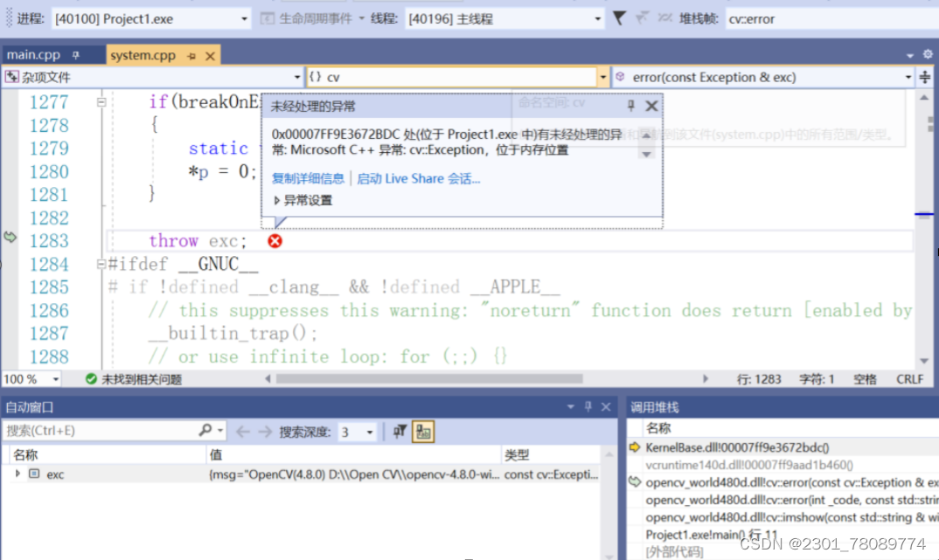939x560 pixels.
Task: Click the filter icon in the debug toolbar
Action: click(619, 17)
